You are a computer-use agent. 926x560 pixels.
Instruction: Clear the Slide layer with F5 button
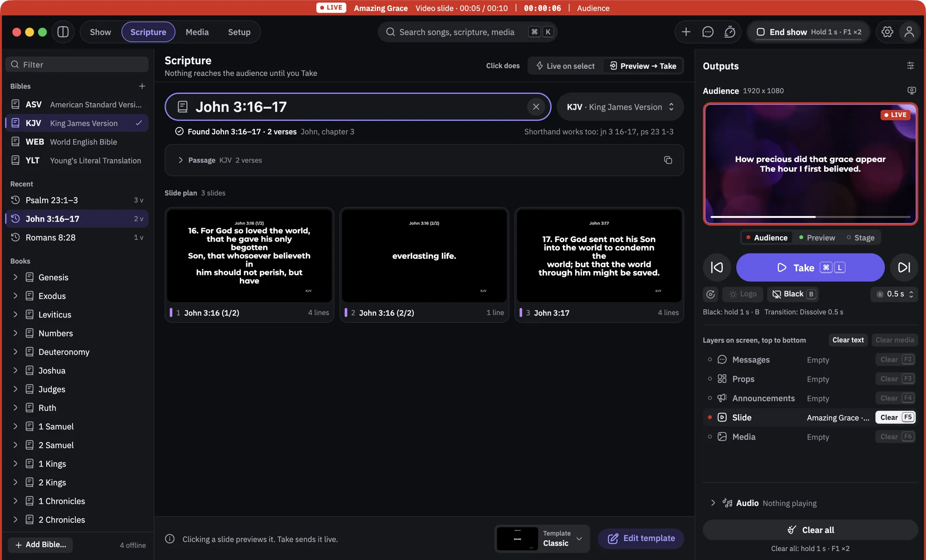pos(895,417)
